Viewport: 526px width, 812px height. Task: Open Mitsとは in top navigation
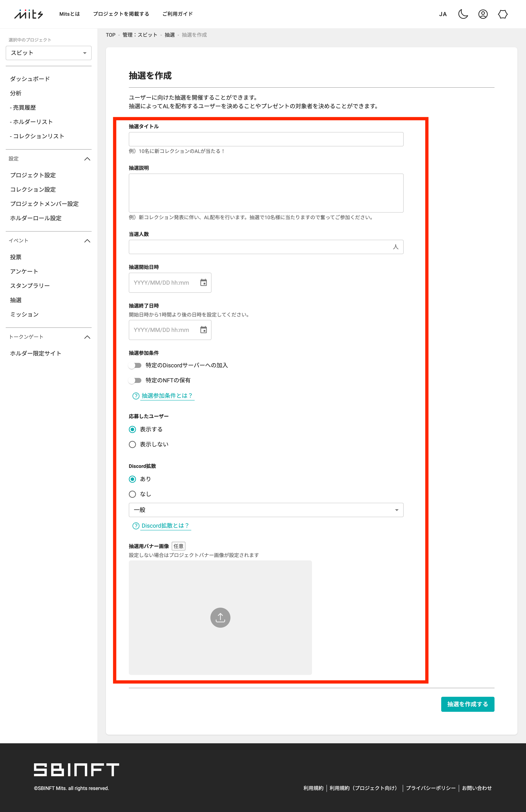click(x=70, y=14)
